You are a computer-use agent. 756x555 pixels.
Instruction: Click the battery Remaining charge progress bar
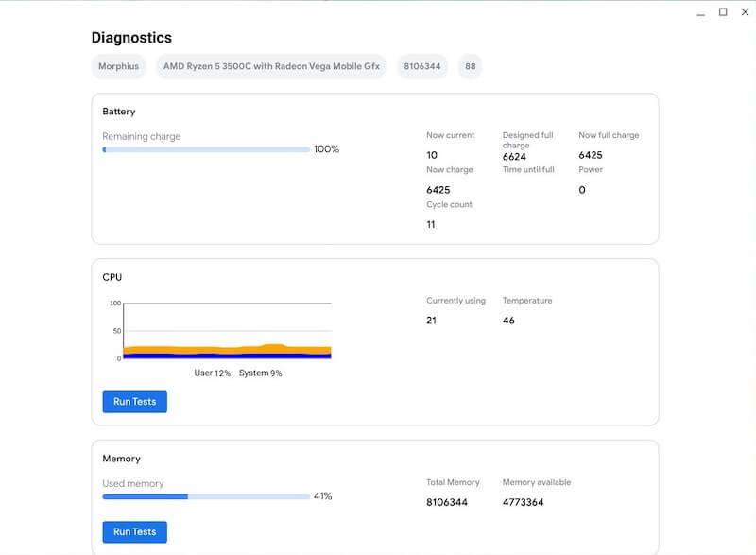tap(206, 149)
